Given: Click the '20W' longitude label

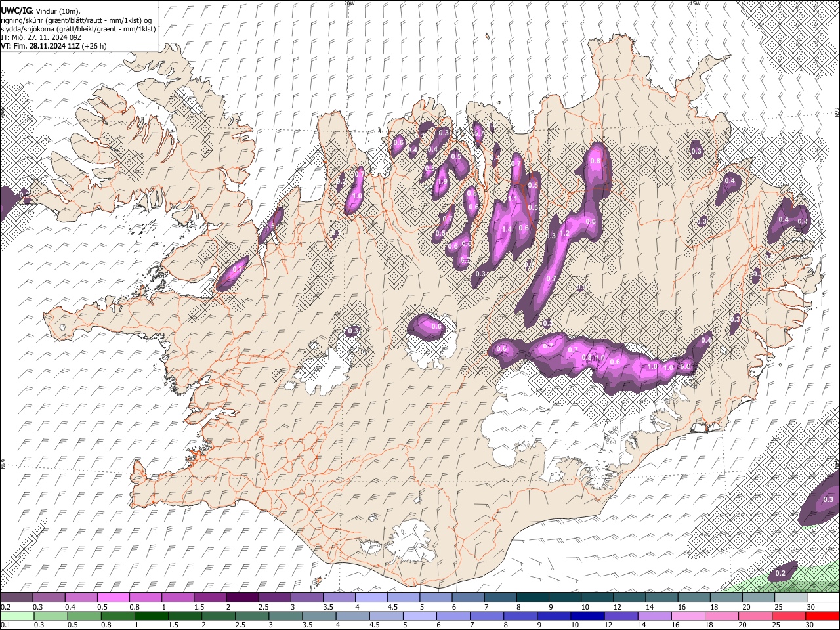Looking at the screenshot, I should point(349,3).
